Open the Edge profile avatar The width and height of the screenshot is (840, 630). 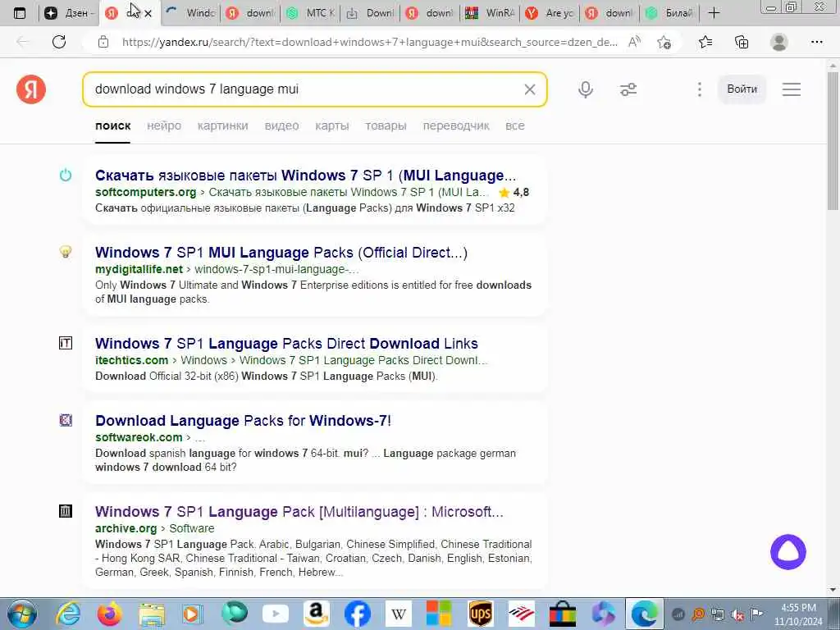tap(779, 43)
